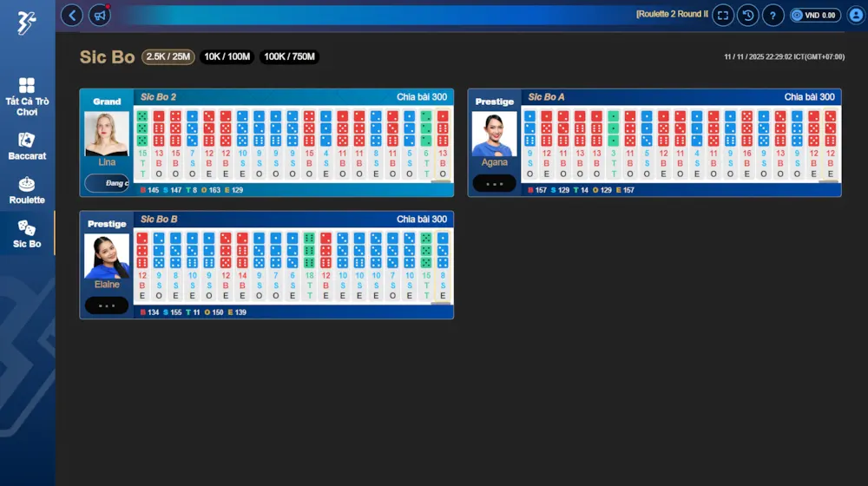Click the back arrow button

coord(72,15)
